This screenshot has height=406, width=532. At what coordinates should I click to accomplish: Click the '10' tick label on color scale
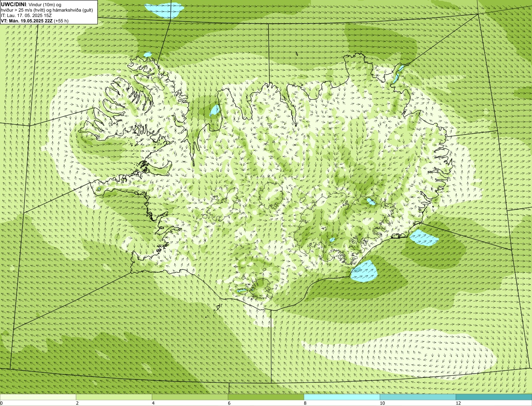pos(382,403)
